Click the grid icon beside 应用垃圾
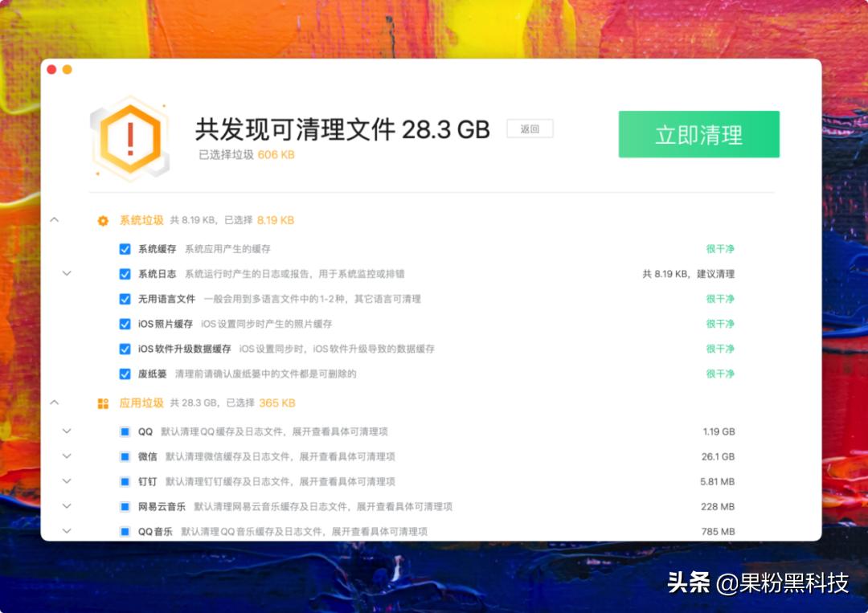Screen dimensions: 868x613 [102, 403]
